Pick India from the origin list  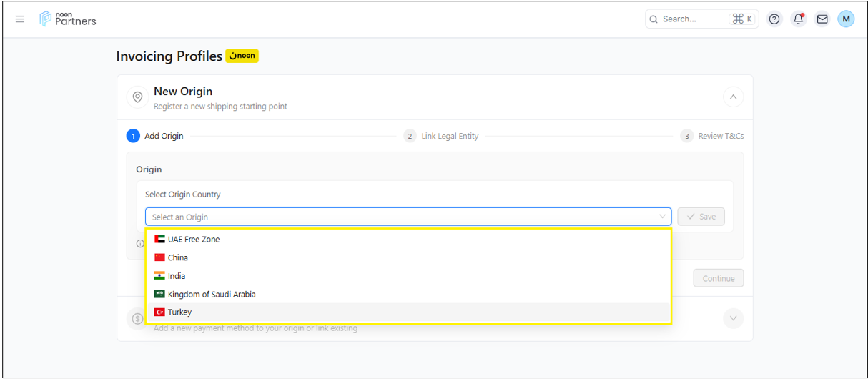point(177,276)
